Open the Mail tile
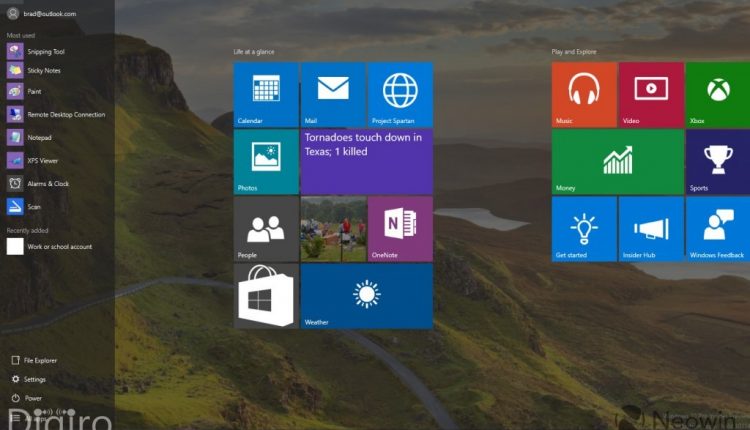The image size is (750, 430). (x=333, y=95)
